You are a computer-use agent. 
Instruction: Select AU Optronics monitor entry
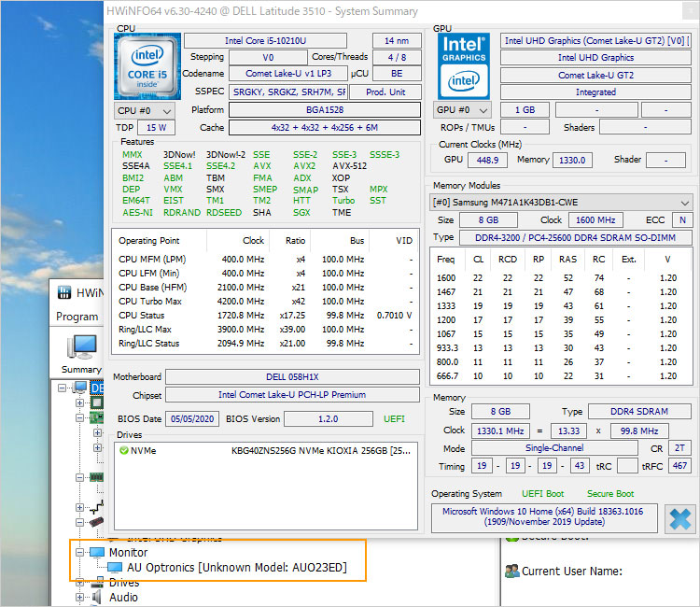coord(236,567)
